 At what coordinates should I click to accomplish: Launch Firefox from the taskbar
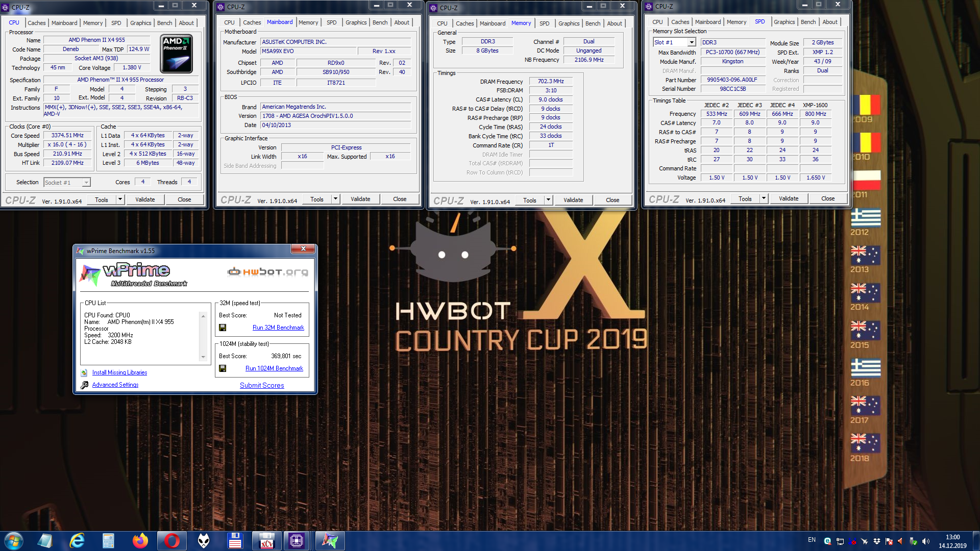tap(140, 541)
